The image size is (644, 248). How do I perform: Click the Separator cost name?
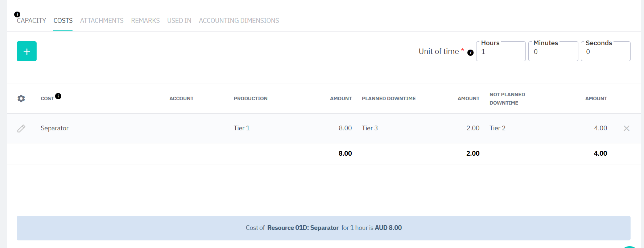pos(55,128)
